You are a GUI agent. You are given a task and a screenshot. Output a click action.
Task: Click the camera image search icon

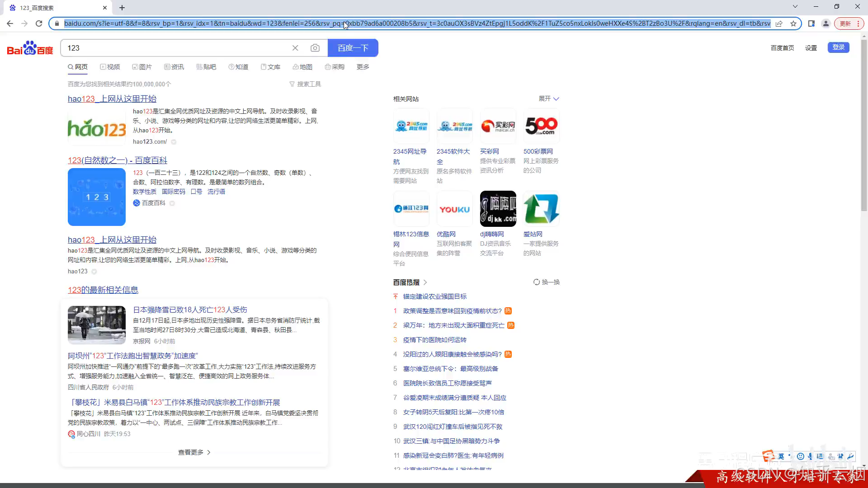315,48
